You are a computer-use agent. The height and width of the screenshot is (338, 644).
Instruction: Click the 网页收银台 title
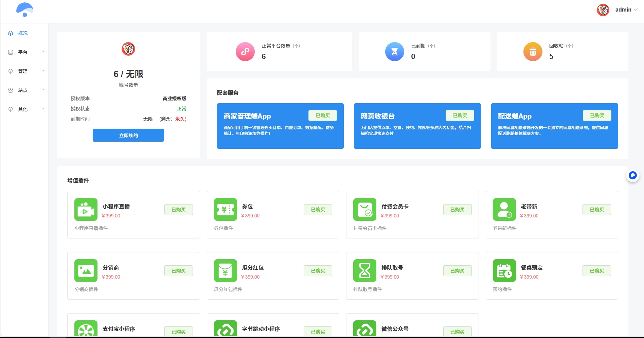point(378,116)
